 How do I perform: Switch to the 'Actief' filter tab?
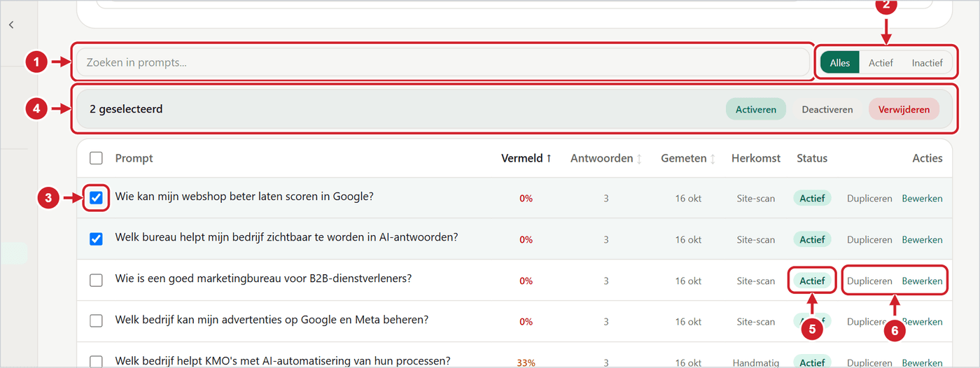point(881,62)
